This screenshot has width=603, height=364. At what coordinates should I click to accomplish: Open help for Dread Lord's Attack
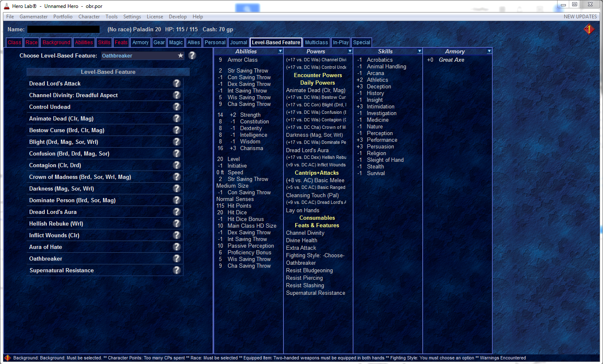[x=177, y=83]
